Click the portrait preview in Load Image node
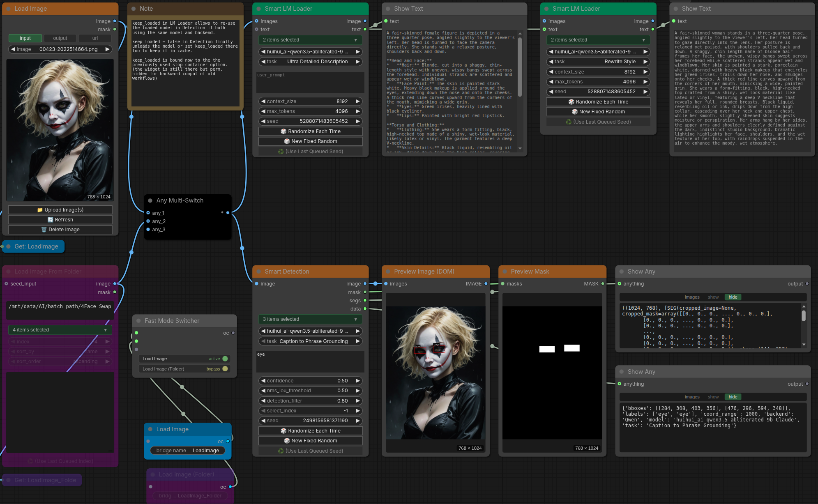Screen dimensions: 818x504 [60, 130]
